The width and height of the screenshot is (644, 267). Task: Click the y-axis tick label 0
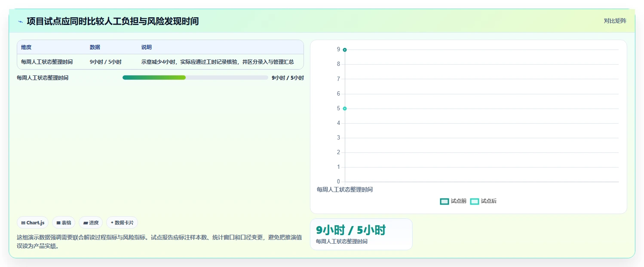(338, 182)
